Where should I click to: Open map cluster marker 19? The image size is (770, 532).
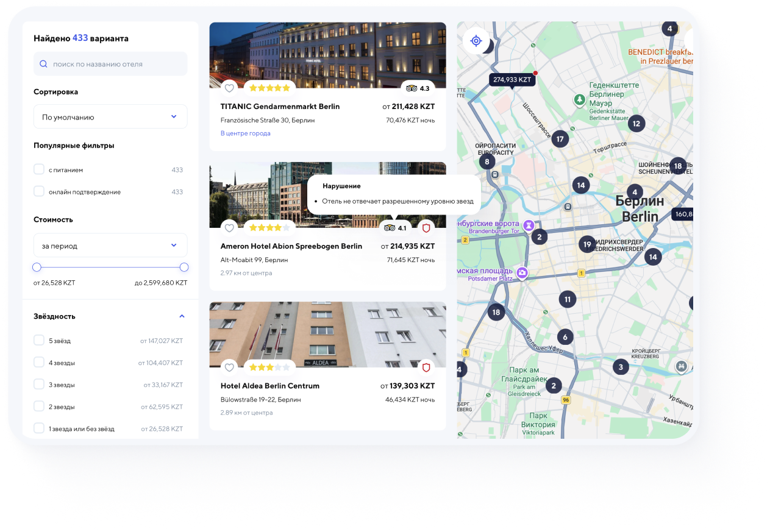point(587,244)
